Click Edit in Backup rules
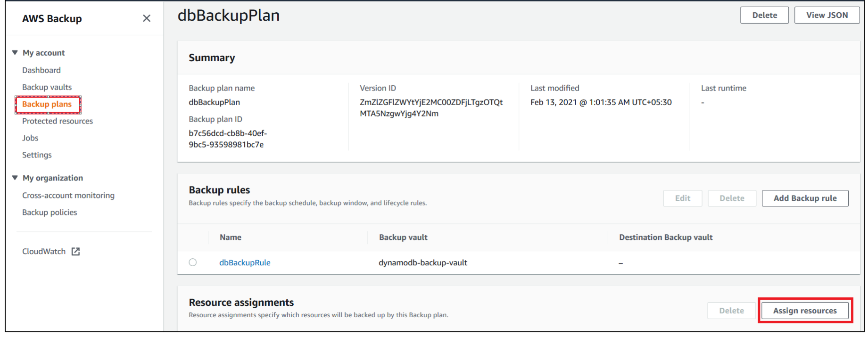 (x=682, y=198)
